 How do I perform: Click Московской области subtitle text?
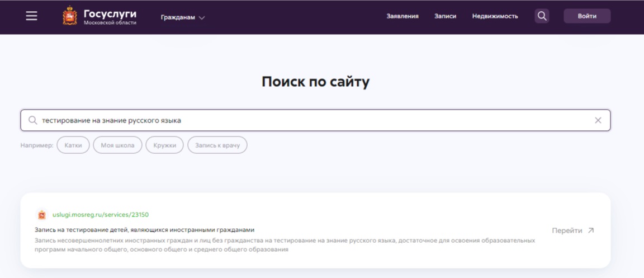110,23
